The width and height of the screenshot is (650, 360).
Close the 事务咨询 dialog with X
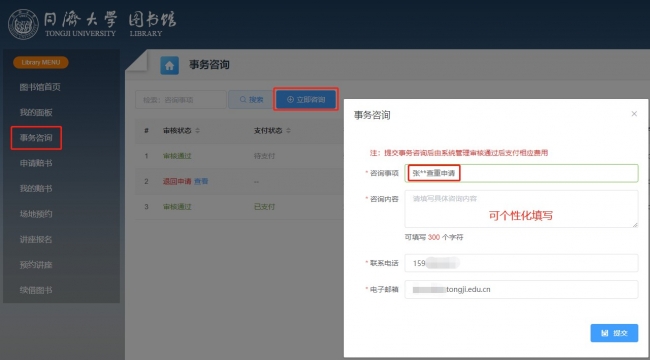tap(634, 114)
